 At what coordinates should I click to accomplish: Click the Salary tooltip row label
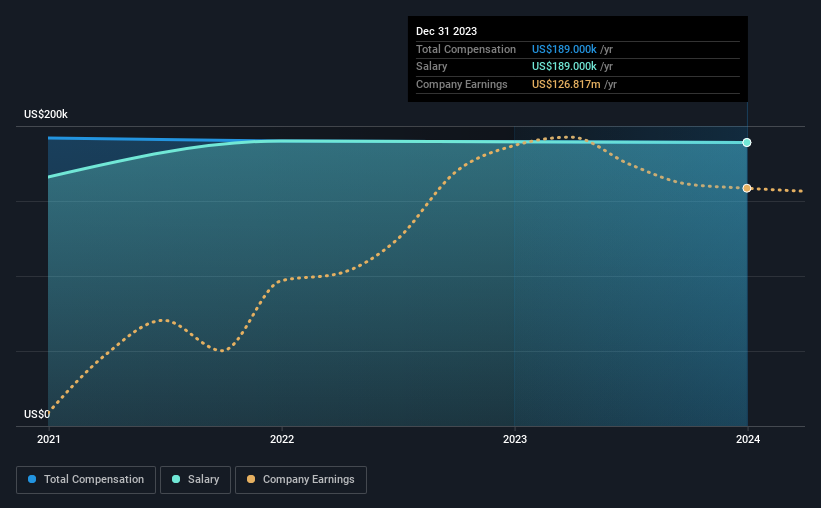(431, 67)
